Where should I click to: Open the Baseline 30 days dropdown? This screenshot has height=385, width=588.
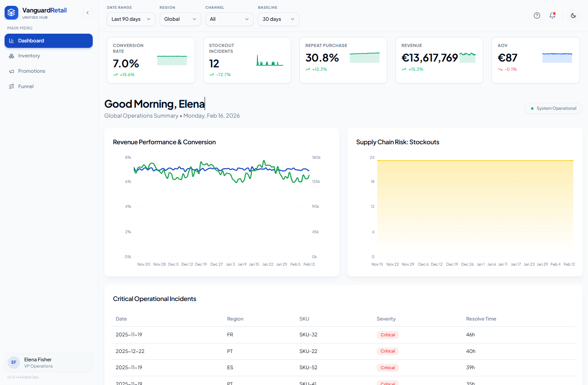point(279,19)
